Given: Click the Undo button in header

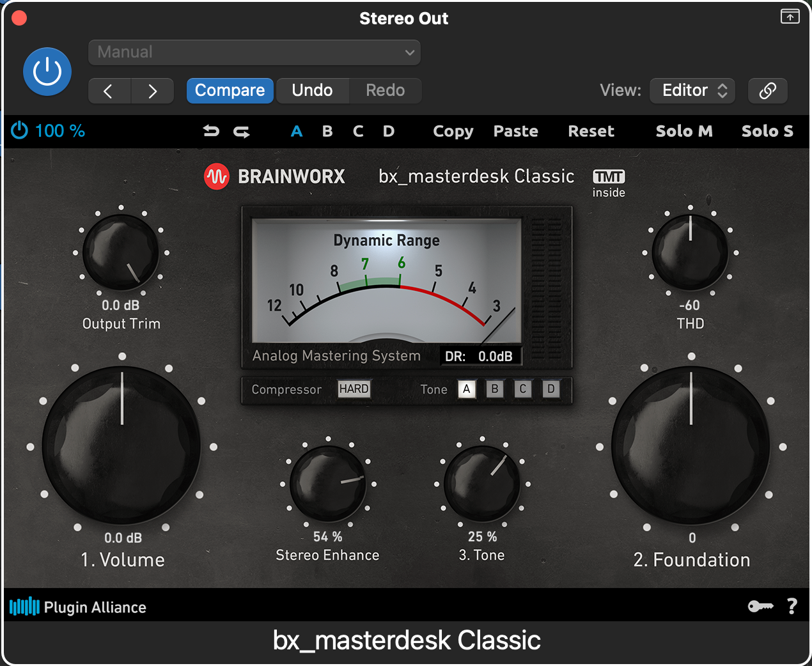Looking at the screenshot, I should click(x=312, y=91).
